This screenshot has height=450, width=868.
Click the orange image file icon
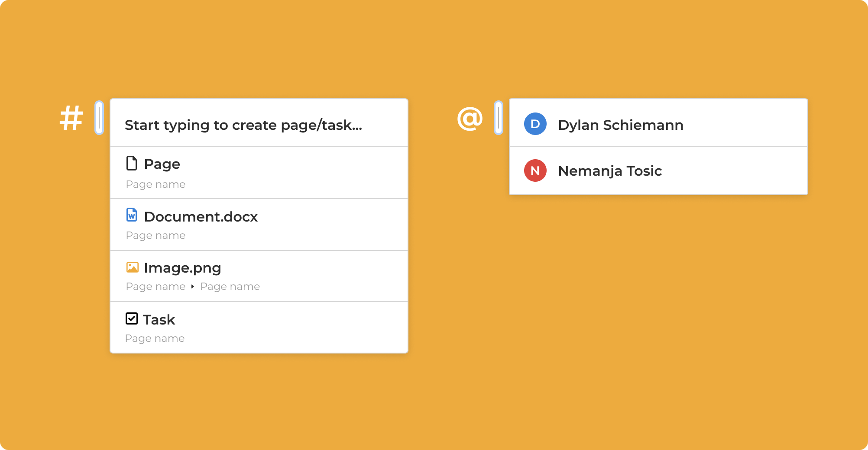[x=132, y=267]
